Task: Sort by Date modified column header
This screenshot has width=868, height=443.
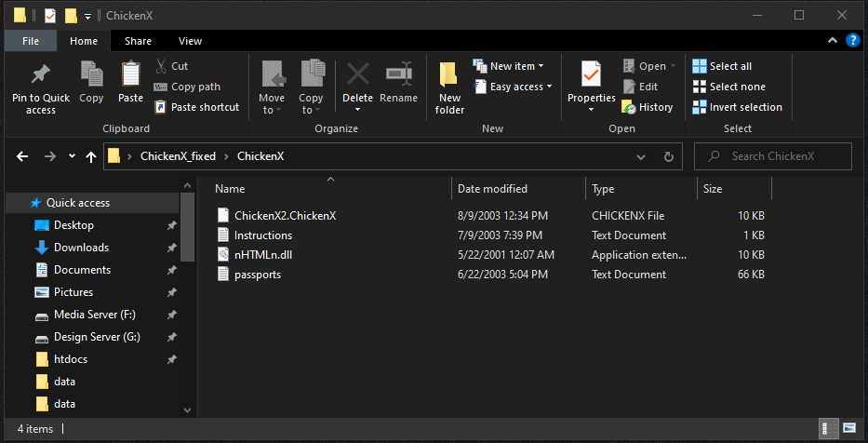Action: tap(519, 189)
